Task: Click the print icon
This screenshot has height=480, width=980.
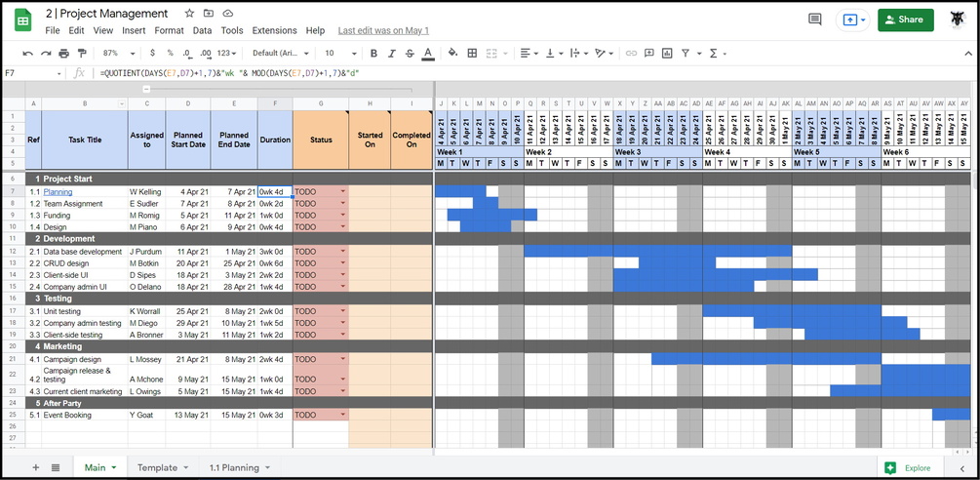Action: [63, 53]
